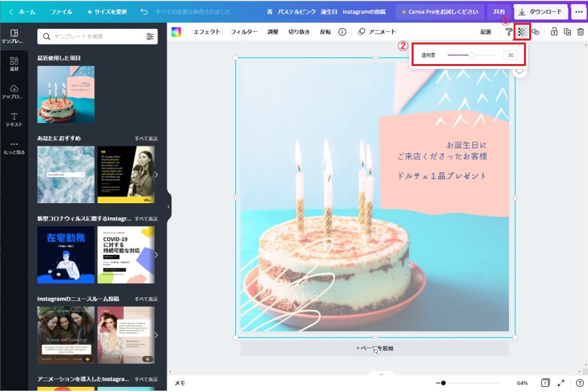
Task: Open the page grid view icon
Action: (x=545, y=383)
